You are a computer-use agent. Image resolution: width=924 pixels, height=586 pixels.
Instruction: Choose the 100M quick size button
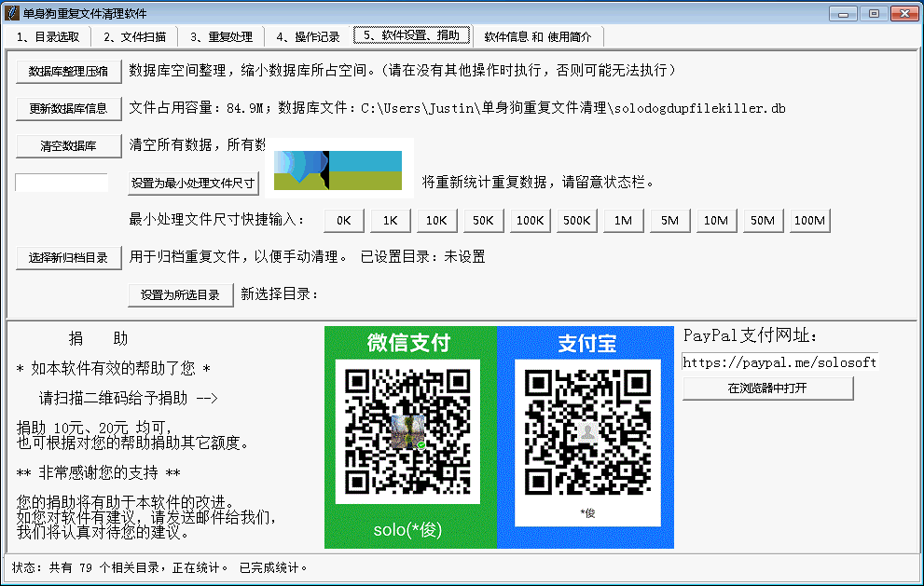809,220
